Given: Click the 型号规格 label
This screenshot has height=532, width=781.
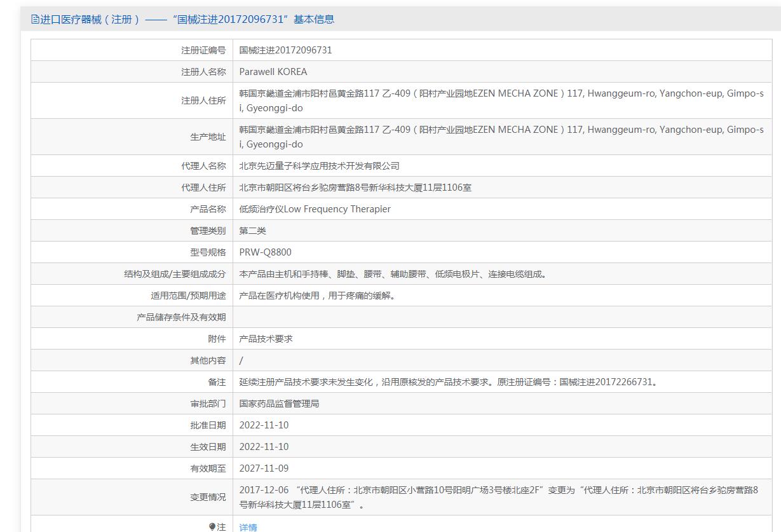Looking at the screenshot, I should tap(208, 252).
